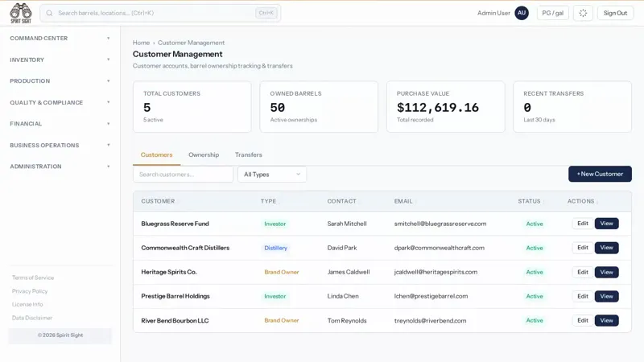
Task: Switch the PG / gal unit toggle
Action: pos(553,13)
